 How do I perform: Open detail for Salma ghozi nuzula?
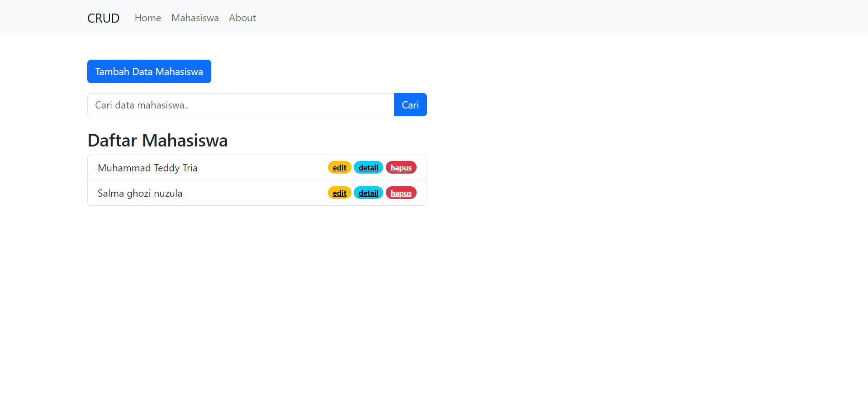click(x=368, y=193)
